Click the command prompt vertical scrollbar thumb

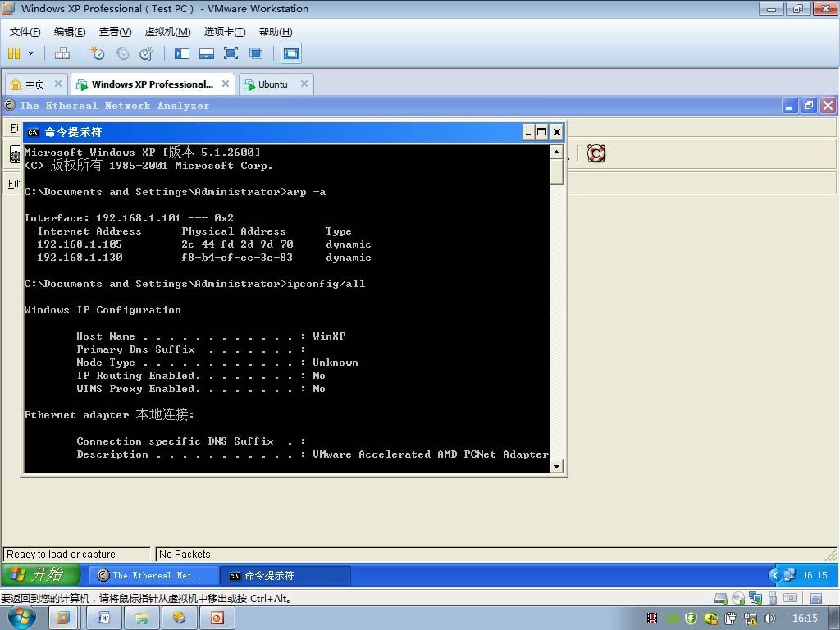point(557,171)
